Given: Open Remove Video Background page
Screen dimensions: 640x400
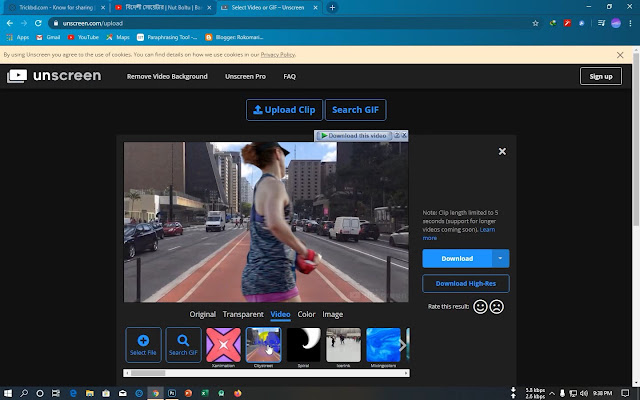Looking at the screenshot, I should tap(167, 76).
